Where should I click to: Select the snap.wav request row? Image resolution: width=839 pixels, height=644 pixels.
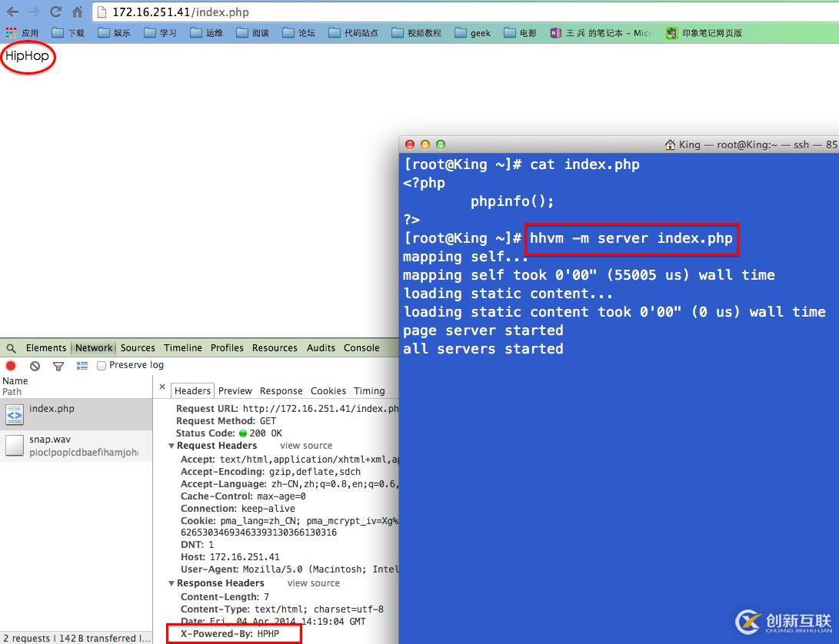pyautogui.click(x=76, y=446)
